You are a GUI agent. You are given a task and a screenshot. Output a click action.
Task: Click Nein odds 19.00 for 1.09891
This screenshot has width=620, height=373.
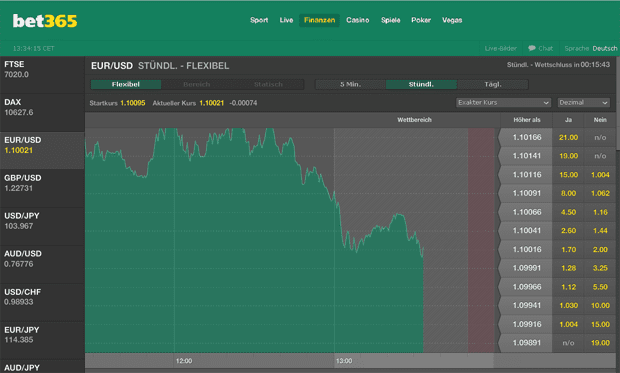tap(600, 343)
